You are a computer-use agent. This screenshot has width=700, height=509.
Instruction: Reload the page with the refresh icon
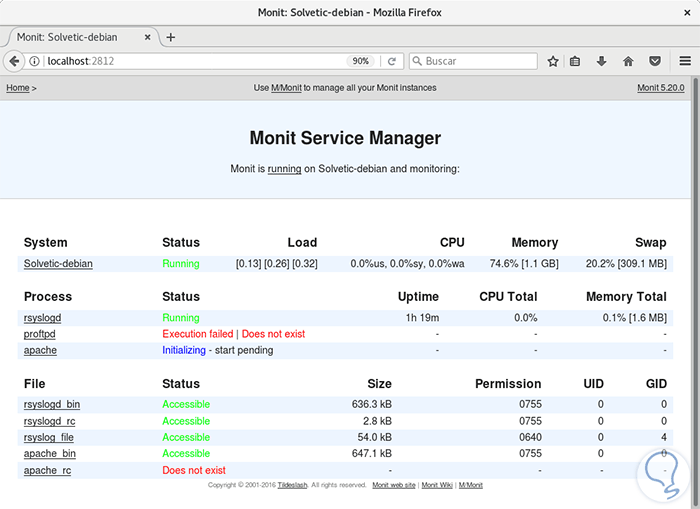point(392,61)
